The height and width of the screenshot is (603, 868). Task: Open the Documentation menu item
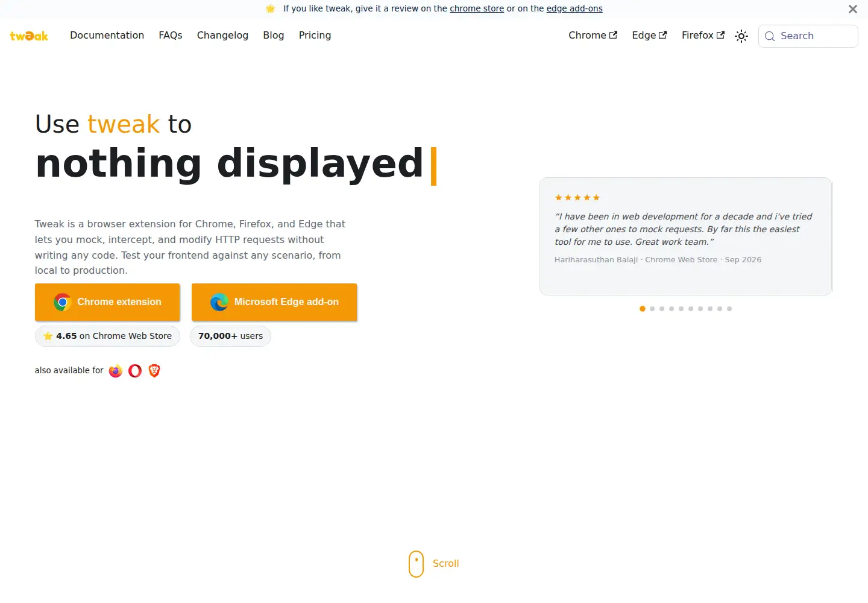pyautogui.click(x=107, y=36)
